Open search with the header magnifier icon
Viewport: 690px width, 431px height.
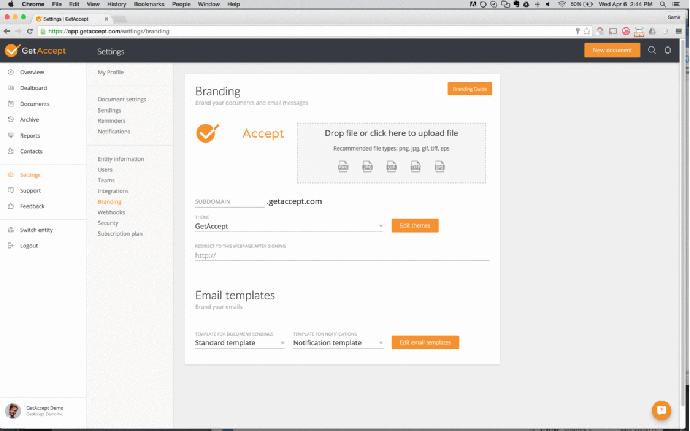(x=652, y=50)
